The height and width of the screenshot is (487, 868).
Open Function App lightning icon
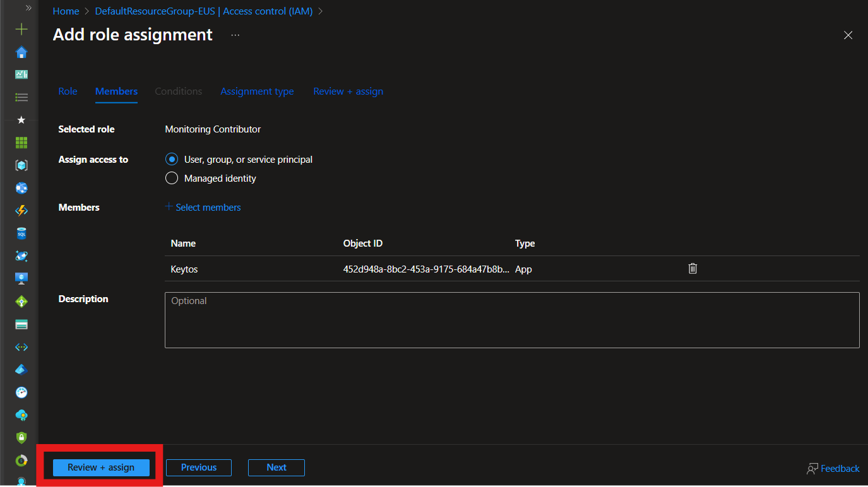(21, 211)
